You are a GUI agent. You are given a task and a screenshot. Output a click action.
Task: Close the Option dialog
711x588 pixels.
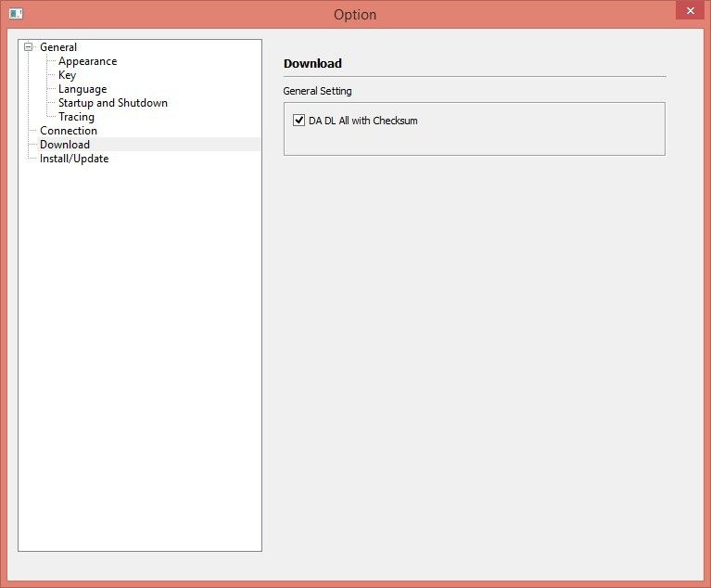click(x=690, y=10)
